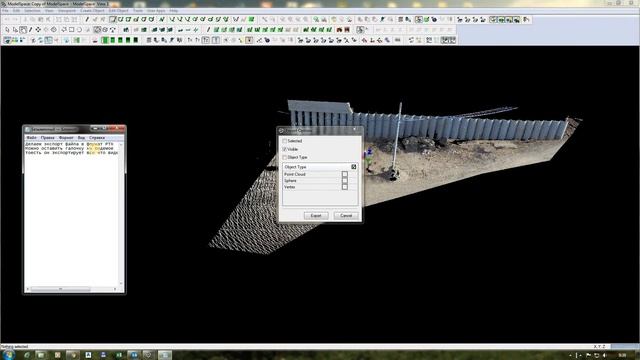
Task: Open the Windows Start button
Action: click(8, 354)
